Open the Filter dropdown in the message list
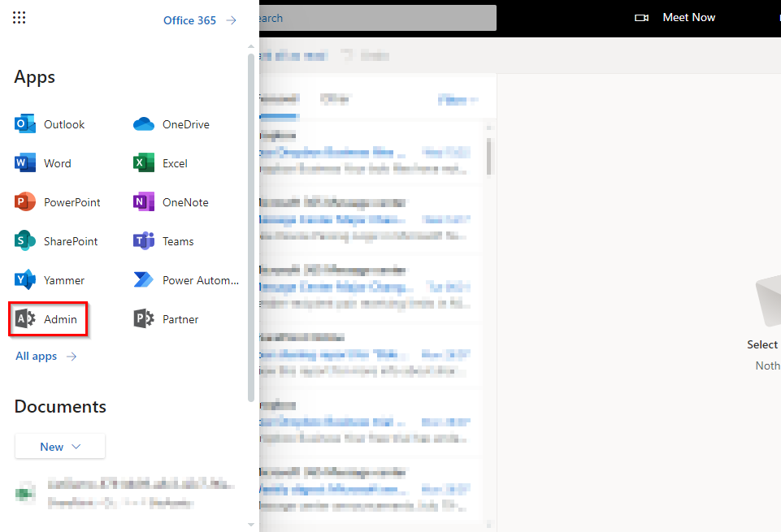This screenshot has height=532, width=781. 458,100
